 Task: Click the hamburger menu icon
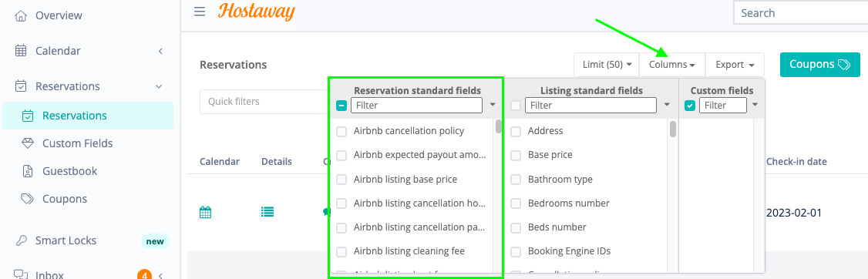pyautogui.click(x=200, y=12)
